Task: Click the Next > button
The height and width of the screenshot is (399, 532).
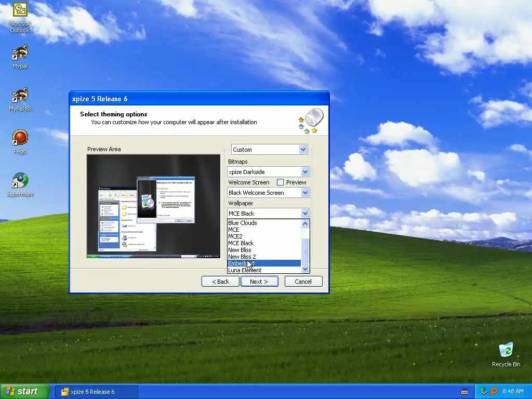Action: (x=259, y=281)
